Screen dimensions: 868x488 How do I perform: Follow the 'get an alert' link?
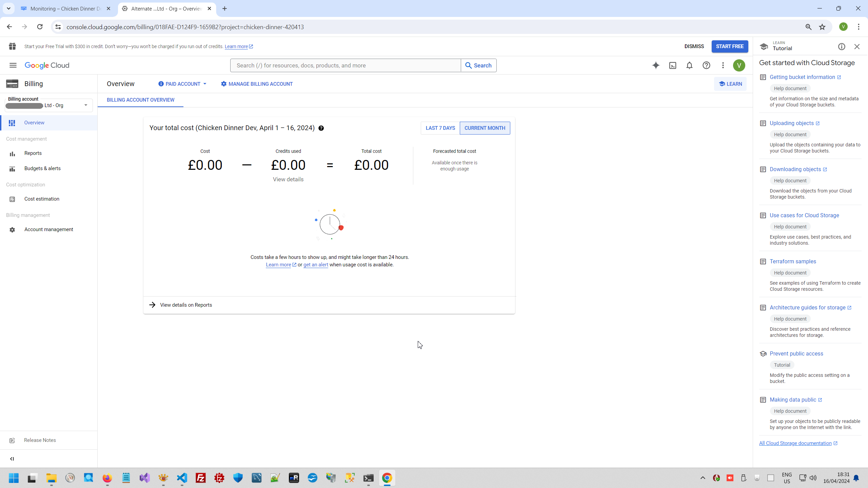tap(316, 265)
